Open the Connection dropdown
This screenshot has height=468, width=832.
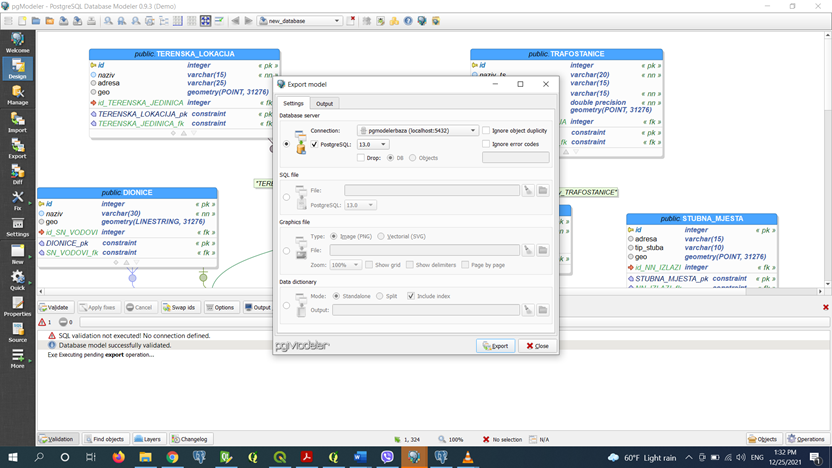coord(418,131)
